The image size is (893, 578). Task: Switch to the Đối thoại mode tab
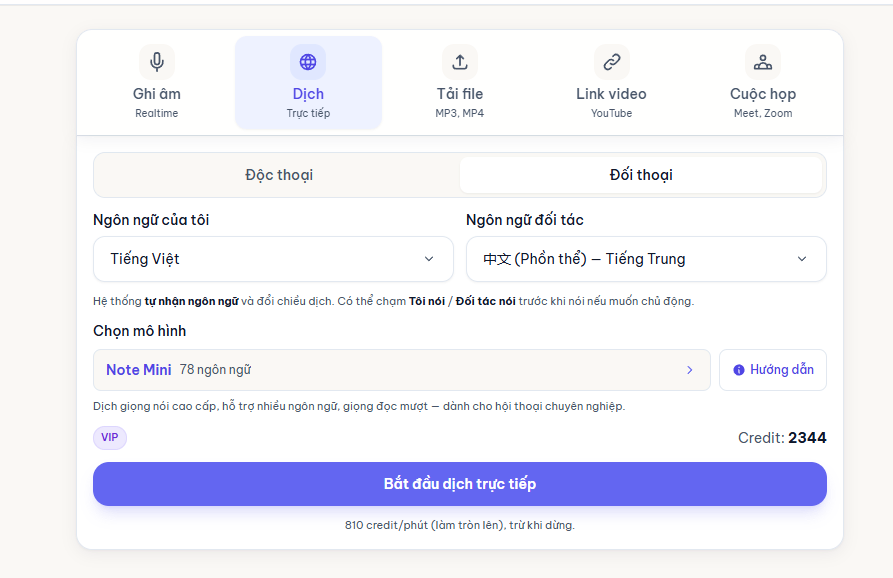(641, 175)
